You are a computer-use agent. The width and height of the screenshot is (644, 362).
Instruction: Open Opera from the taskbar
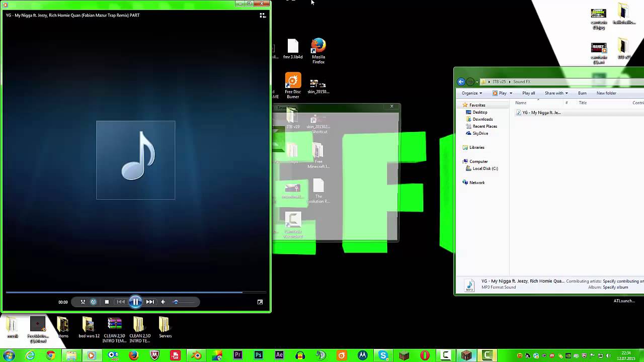[425, 355]
